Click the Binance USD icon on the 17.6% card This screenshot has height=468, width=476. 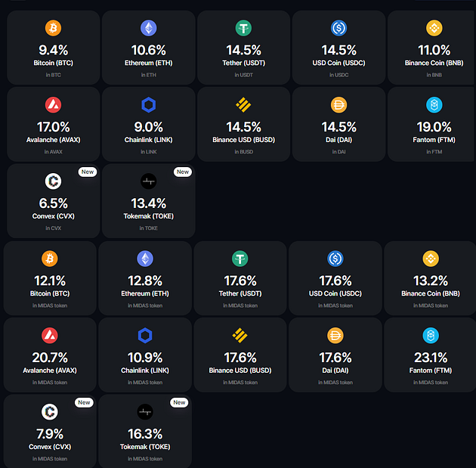pyautogui.click(x=240, y=335)
